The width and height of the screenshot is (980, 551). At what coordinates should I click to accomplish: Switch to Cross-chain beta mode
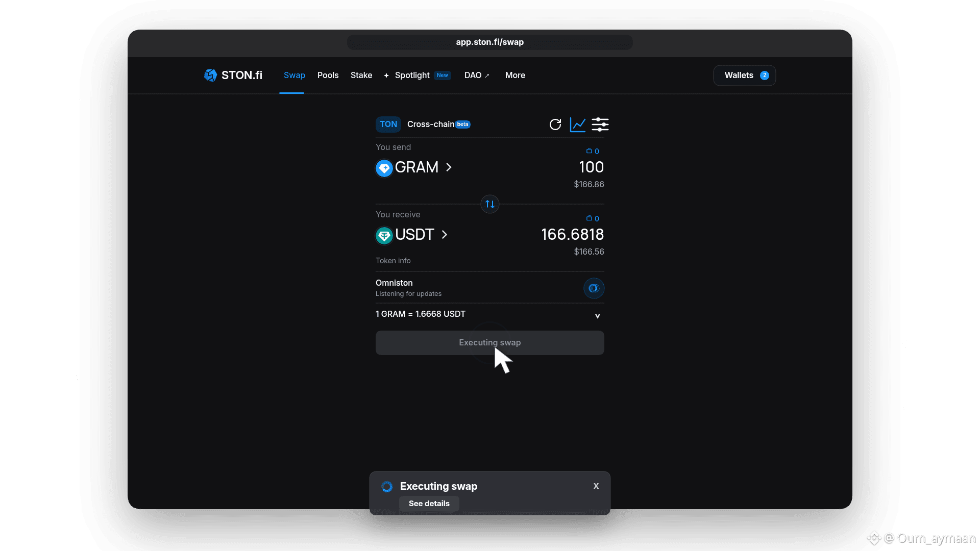[x=439, y=124]
